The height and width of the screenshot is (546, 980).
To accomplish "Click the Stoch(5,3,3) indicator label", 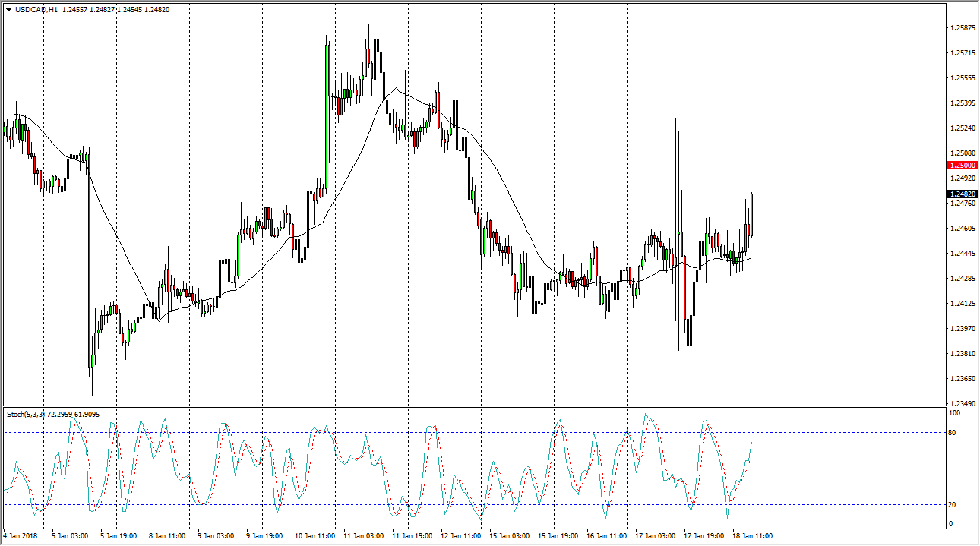I will point(27,414).
